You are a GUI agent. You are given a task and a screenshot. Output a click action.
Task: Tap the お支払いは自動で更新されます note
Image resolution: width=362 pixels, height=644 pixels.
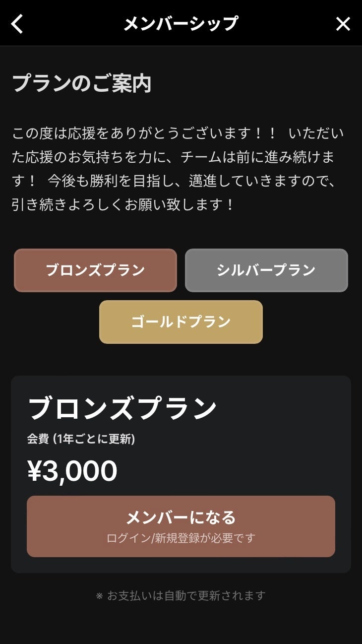tap(186, 595)
